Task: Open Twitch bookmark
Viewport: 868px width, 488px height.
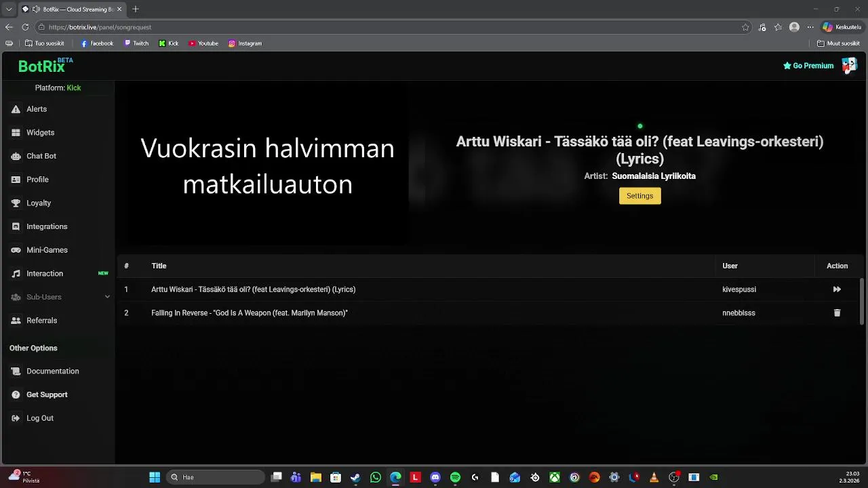Action: click(x=136, y=43)
